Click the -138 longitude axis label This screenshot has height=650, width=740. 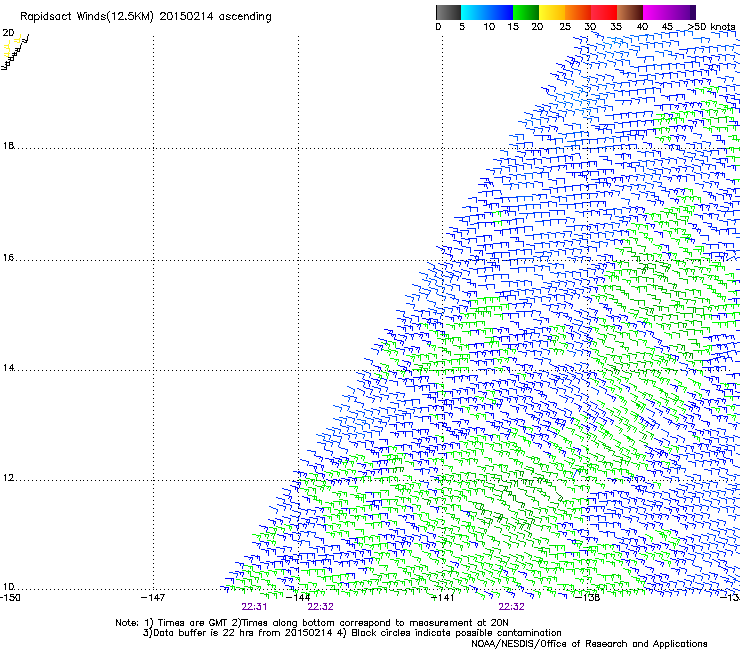588,598
